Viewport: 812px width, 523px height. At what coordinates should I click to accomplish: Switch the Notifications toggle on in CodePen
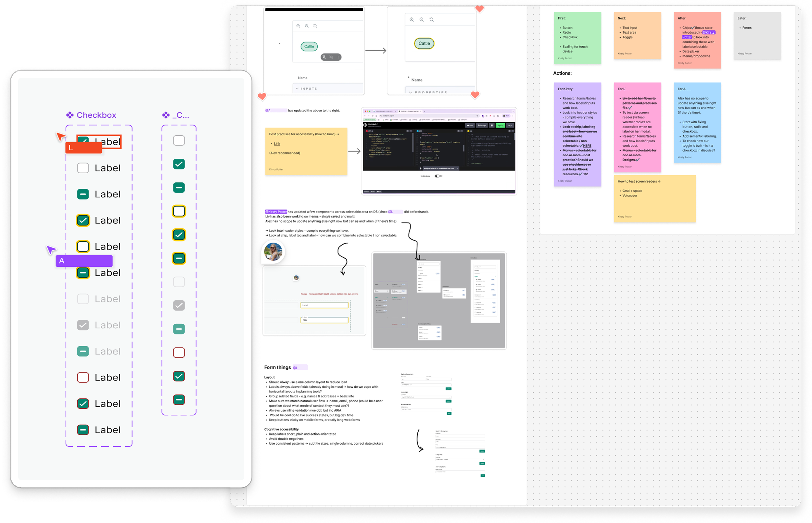437,176
